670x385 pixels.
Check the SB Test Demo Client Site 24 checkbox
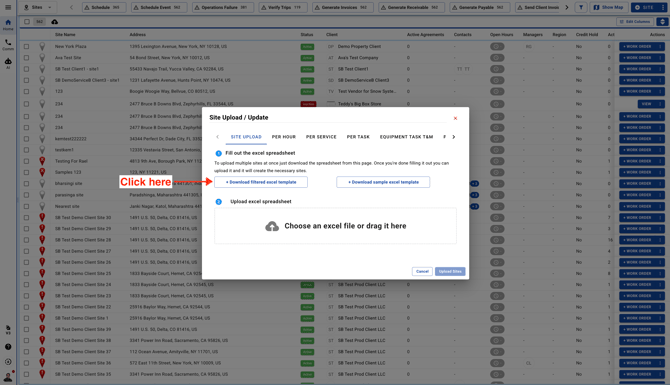[x=26, y=285]
